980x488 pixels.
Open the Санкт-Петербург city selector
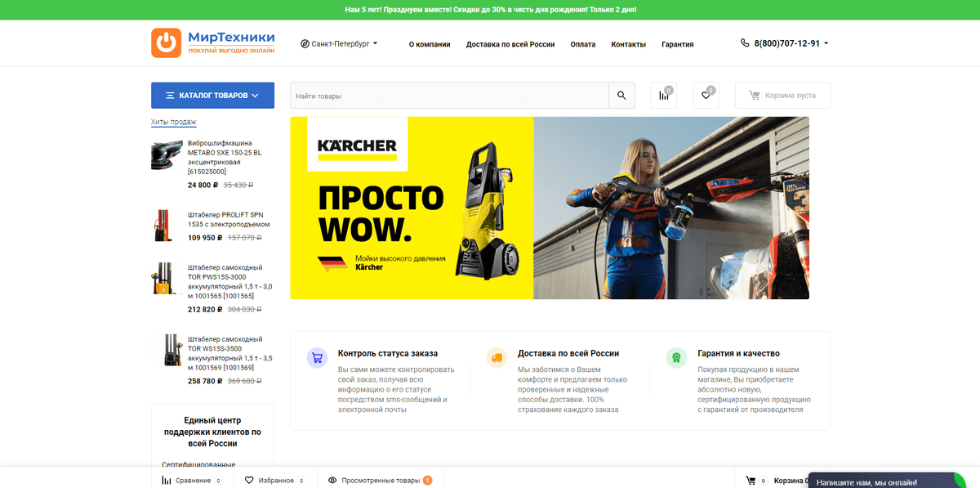point(339,44)
